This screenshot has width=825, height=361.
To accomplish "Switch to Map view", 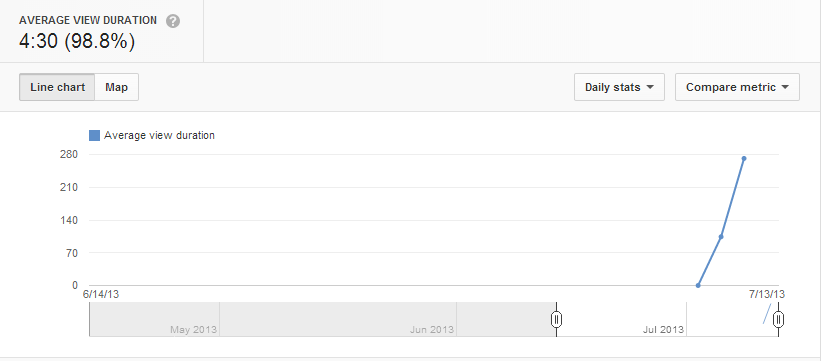I will coord(116,87).
